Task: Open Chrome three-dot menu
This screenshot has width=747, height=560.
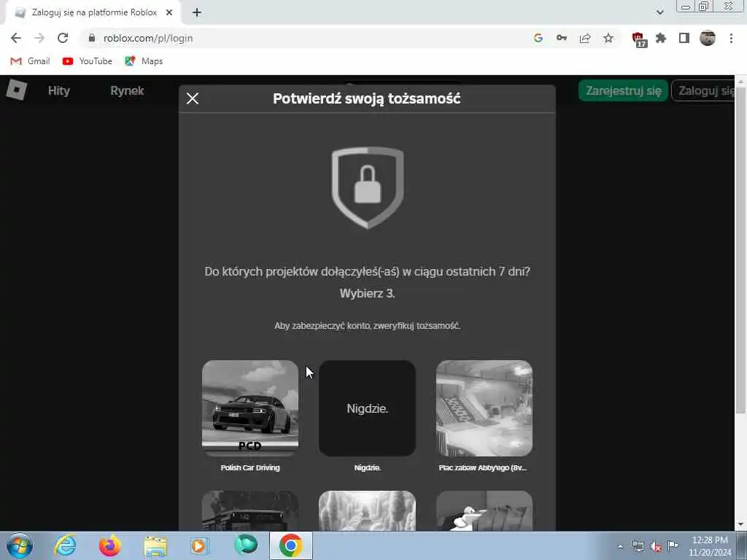Action: [731, 38]
